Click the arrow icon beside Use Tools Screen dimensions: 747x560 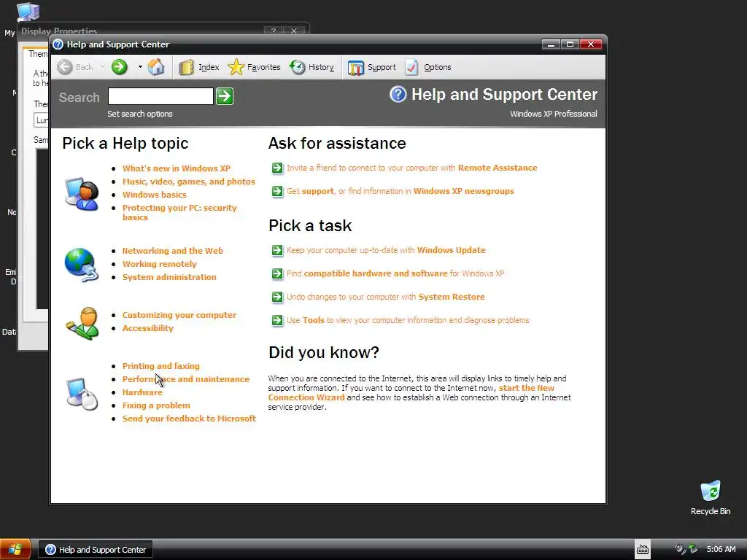pyautogui.click(x=277, y=320)
